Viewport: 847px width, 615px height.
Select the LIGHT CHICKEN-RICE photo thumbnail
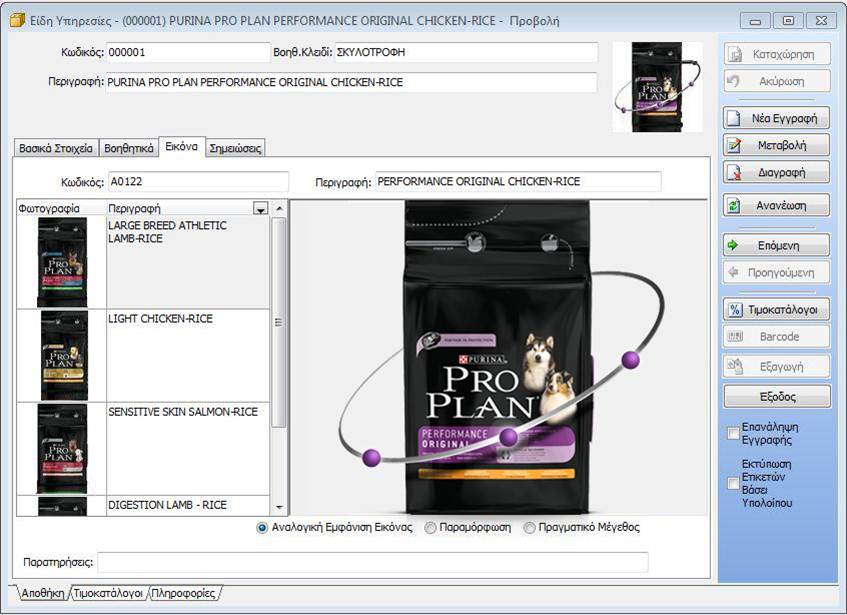tap(64, 356)
